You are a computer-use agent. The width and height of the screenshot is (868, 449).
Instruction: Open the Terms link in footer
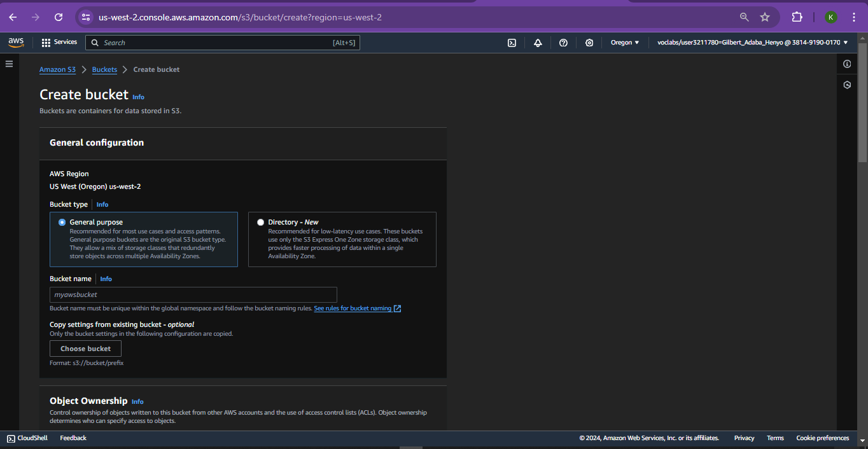pos(775,438)
